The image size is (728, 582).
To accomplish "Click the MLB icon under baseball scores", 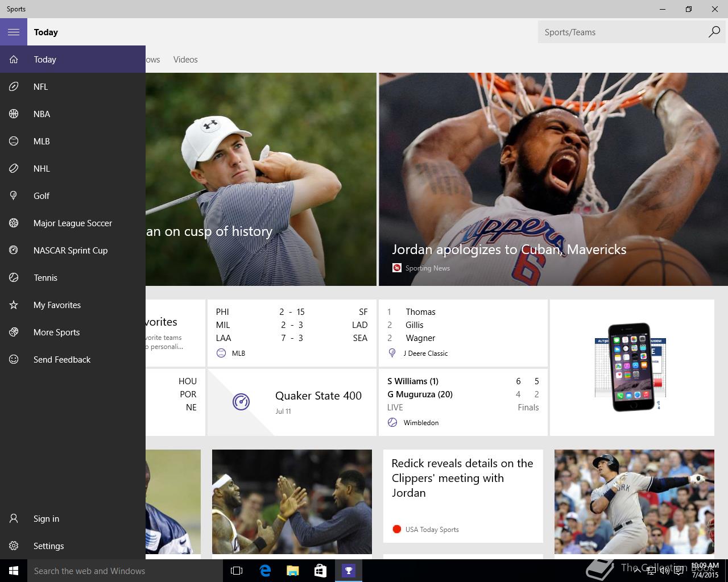I will pyautogui.click(x=221, y=353).
